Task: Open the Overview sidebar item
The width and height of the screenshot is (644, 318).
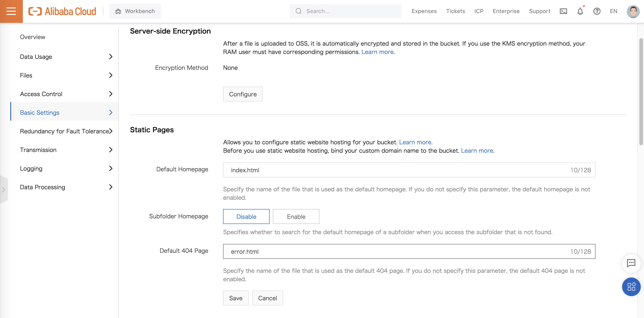Action: (x=33, y=37)
